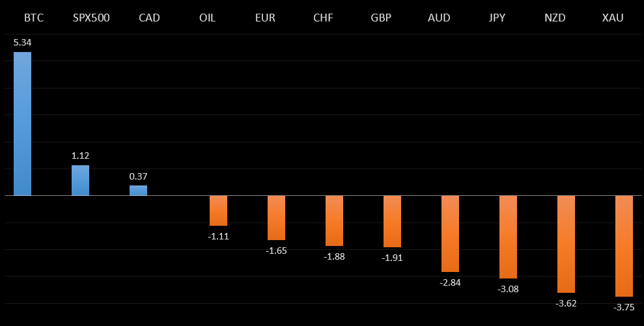This screenshot has height=326, width=644.
Task: Select the -1.88 value label
Action: 334,256
